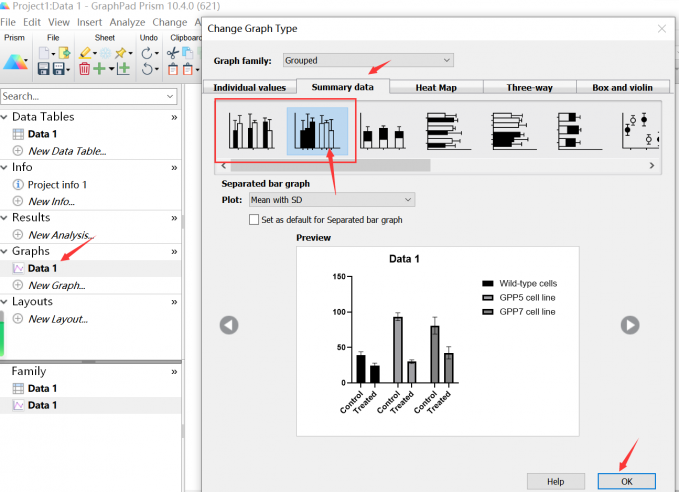Click the green plus new sheet icon
679x492 pixels.
[x=100, y=68]
